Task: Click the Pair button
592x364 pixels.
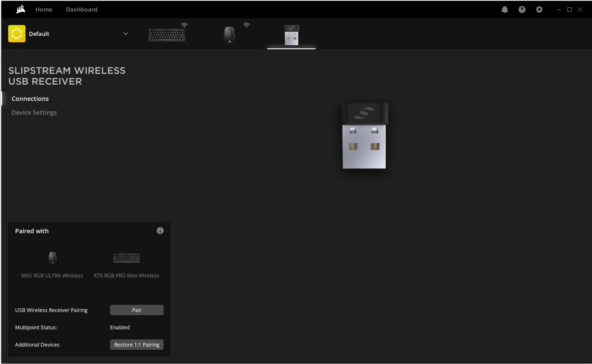Action: (137, 310)
